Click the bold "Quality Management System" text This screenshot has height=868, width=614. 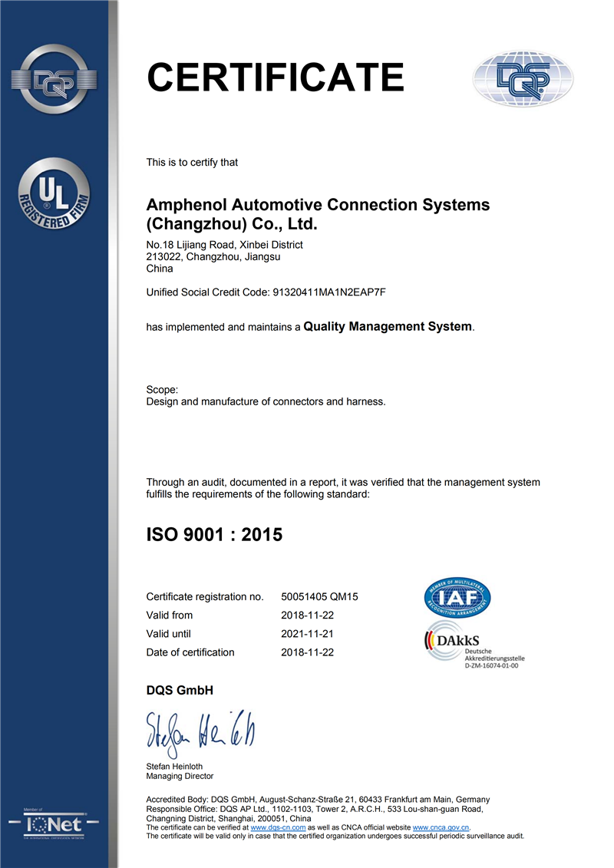388,327
